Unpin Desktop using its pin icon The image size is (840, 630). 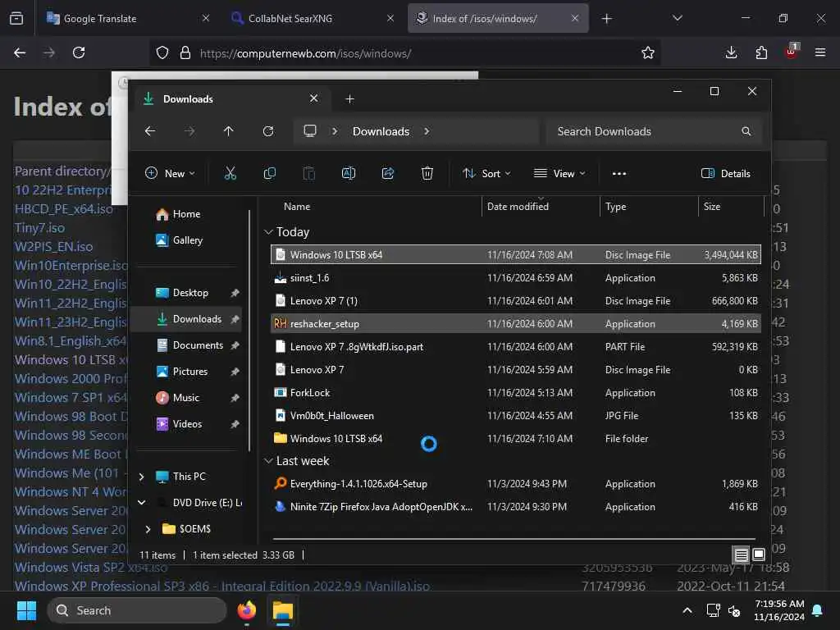235,293
